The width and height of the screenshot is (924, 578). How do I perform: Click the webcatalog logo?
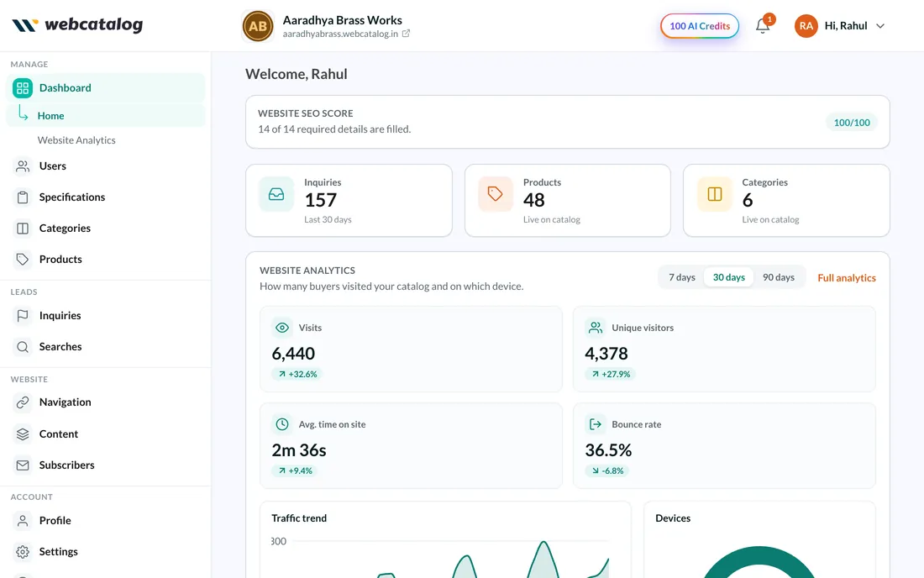(77, 24)
